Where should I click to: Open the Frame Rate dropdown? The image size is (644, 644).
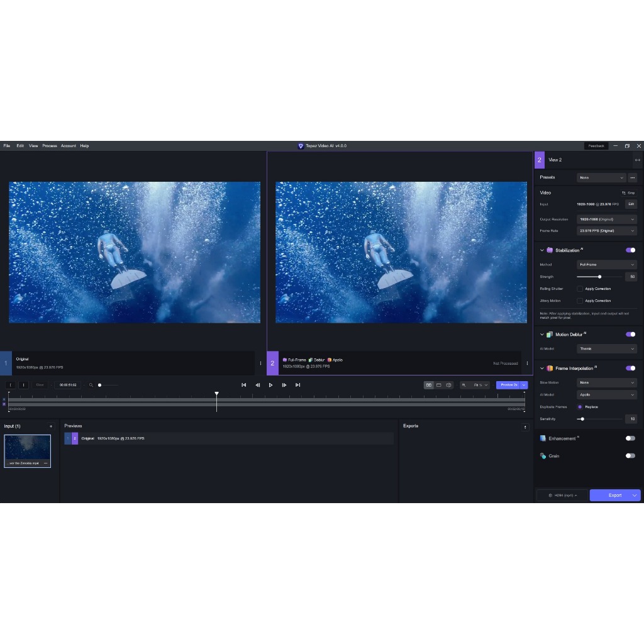pos(607,231)
